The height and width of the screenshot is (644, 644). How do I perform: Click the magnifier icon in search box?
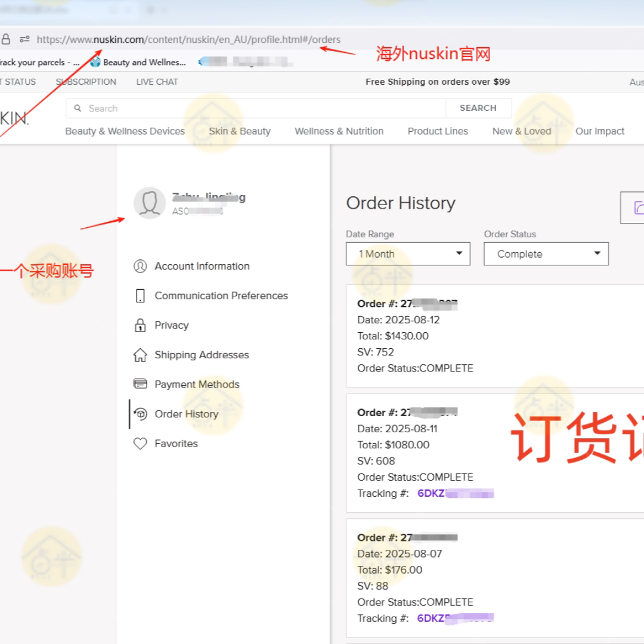tap(78, 108)
